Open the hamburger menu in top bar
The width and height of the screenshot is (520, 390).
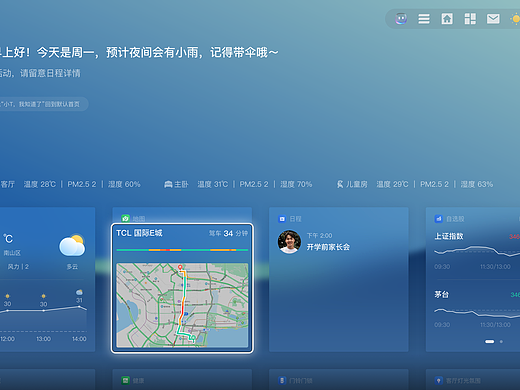click(424, 19)
